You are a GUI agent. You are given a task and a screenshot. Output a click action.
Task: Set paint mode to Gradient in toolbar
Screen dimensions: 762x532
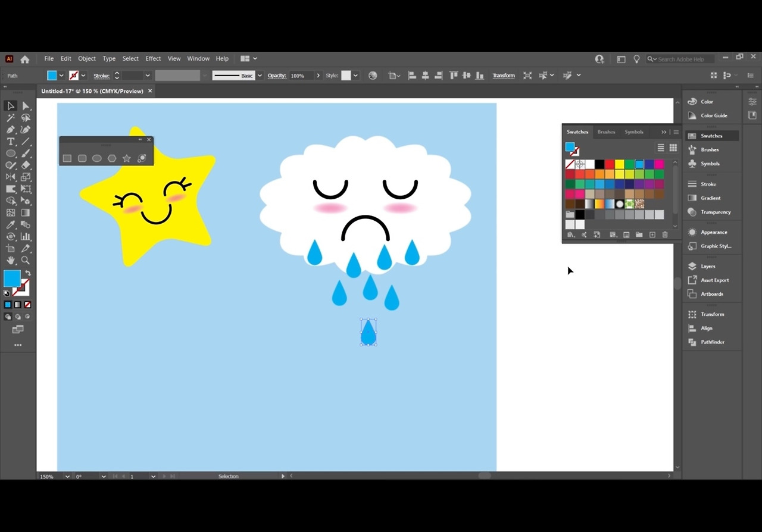pyautogui.click(x=17, y=305)
